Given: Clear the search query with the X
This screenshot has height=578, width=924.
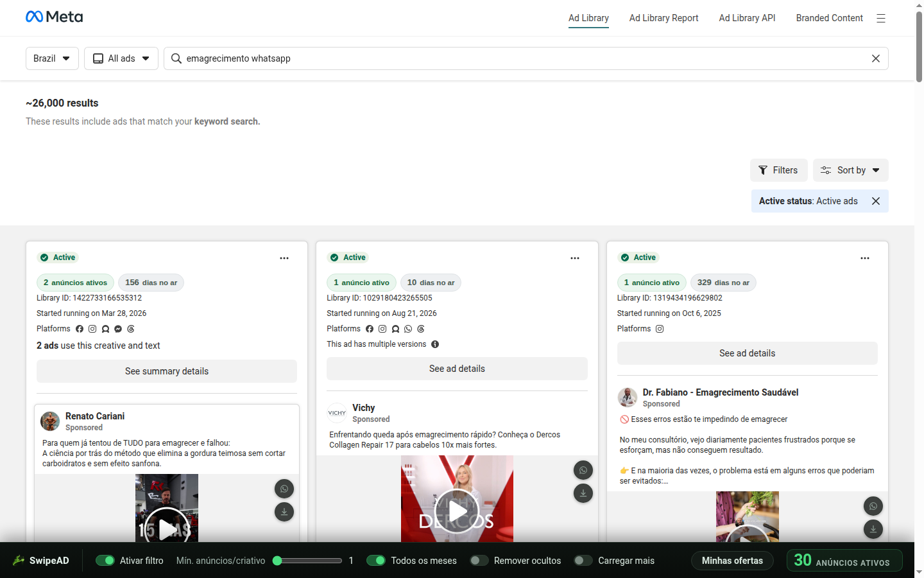Looking at the screenshot, I should pyautogui.click(x=876, y=58).
